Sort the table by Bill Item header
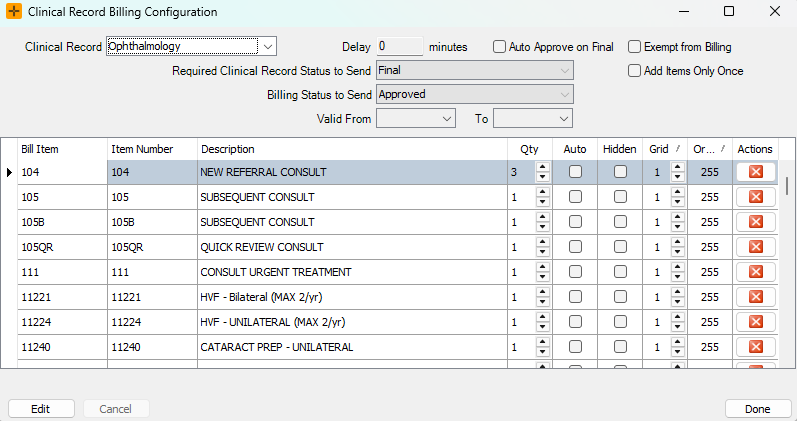 click(62, 149)
